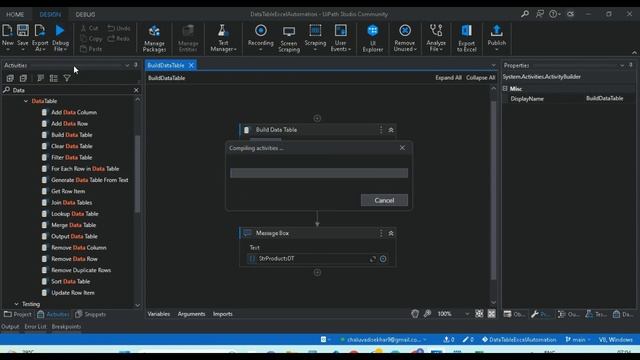Select Build Data Table activity in list
Viewport: 640px width, 360px height.
(x=71, y=135)
